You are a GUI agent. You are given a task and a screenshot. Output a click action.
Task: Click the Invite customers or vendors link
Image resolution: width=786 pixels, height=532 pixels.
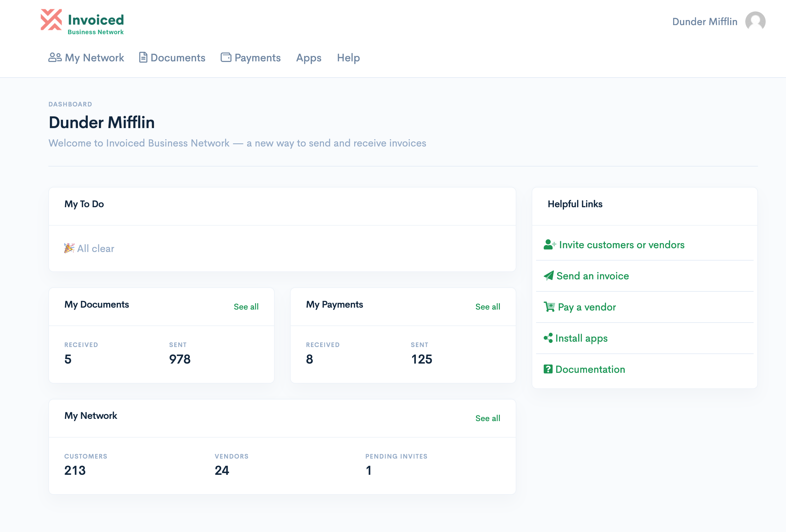(x=622, y=244)
